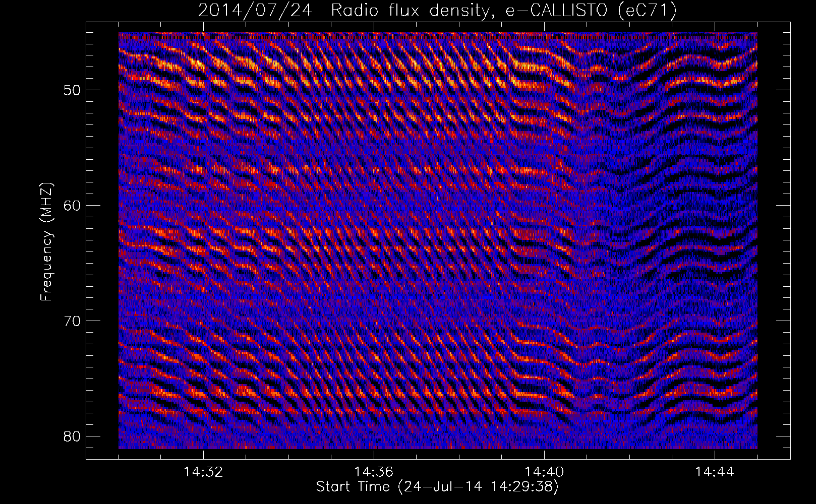
Task: Click the 14:36 time tick label
Action: click(374, 472)
